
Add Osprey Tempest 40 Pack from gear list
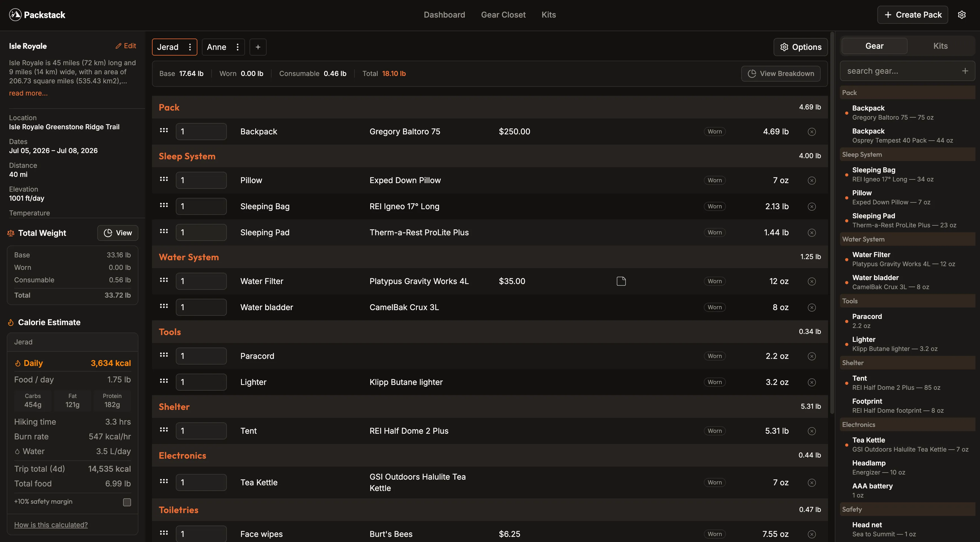[907, 136]
